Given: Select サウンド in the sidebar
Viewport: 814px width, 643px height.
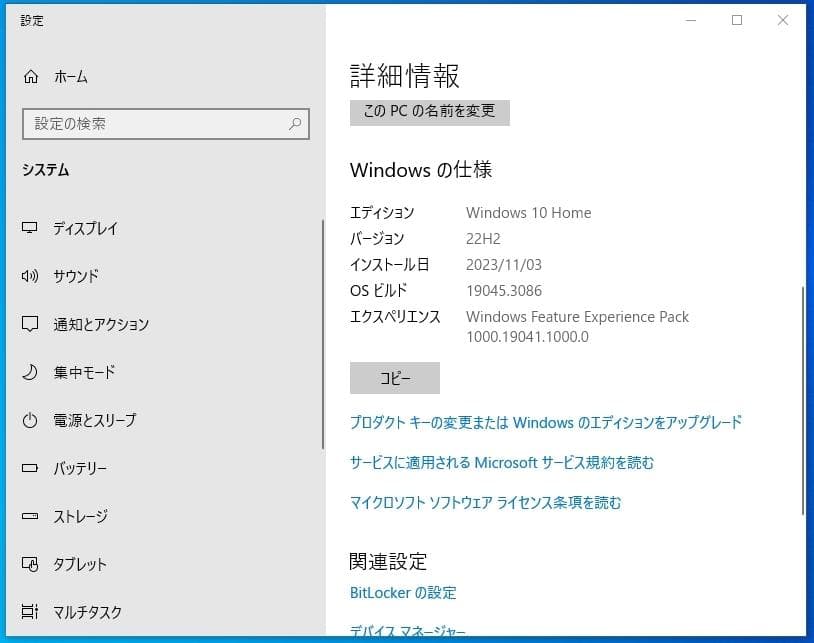Looking at the screenshot, I should pyautogui.click(x=76, y=276).
